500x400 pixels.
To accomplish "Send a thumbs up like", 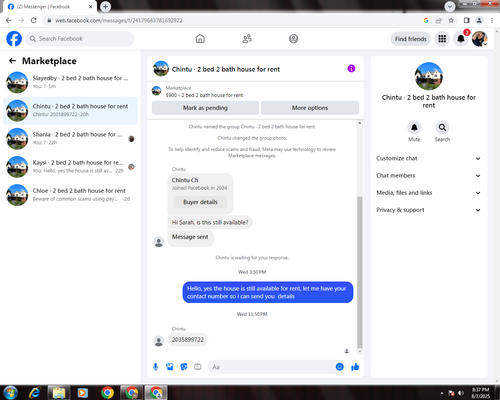I will tap(355, 367).
